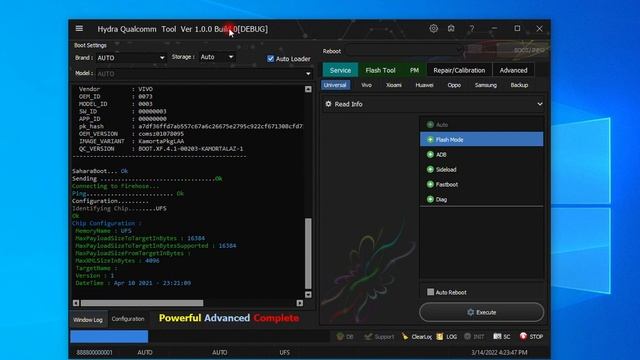Viewport: 640px width, 360px height.
Task: Click the UFS status bar entry
Action: point(284,352)
